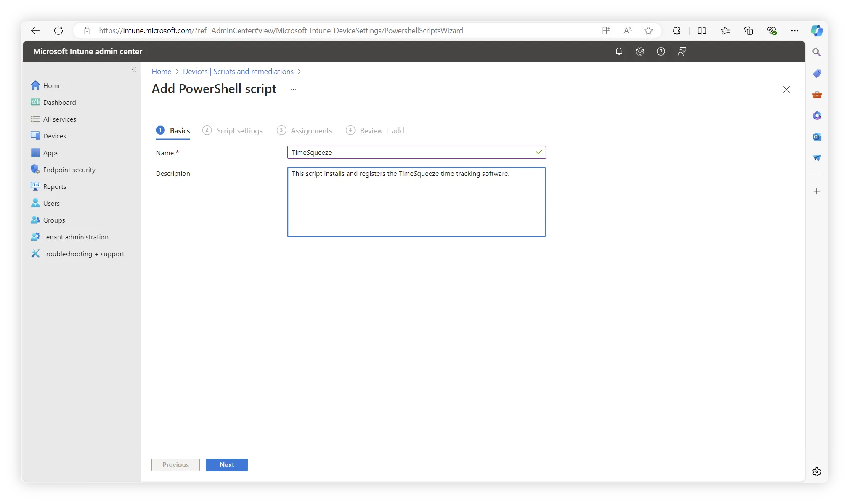Go to the Review + add step
This screenshot has width=849, height=504.
382,131
